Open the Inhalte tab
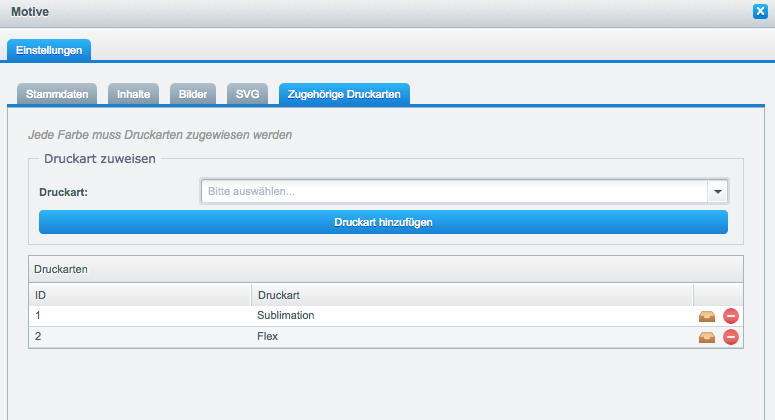The width and height of the screenshot is (775, 420). point(133,94)
